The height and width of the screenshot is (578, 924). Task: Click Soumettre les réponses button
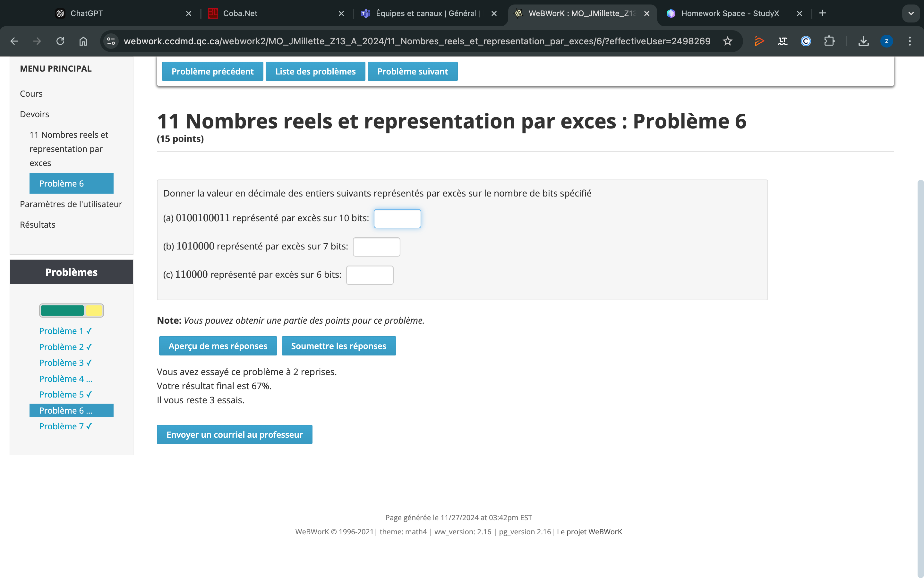pyautogui.click(x=339, y=346)
